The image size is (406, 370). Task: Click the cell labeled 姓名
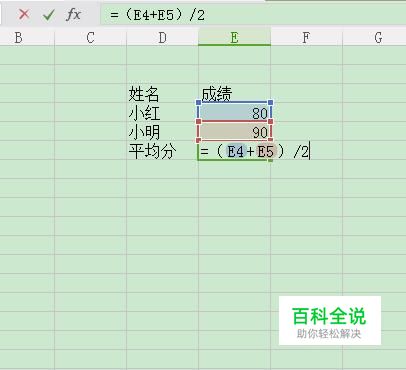162,93
